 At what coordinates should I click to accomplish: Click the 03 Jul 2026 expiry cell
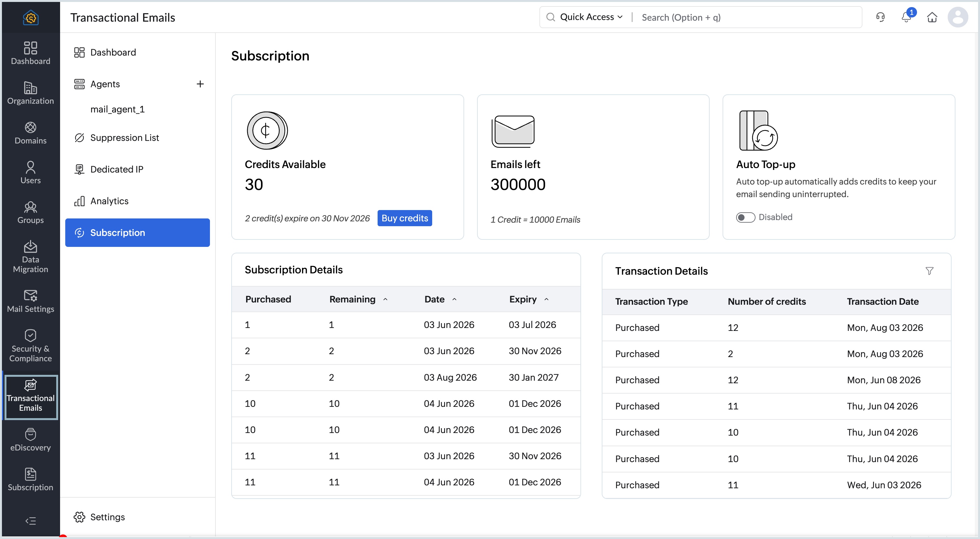click(532, 325)
